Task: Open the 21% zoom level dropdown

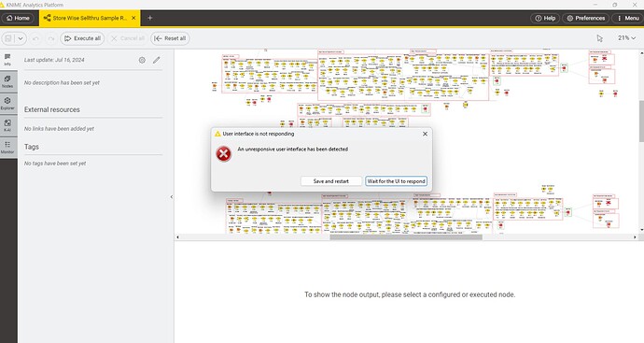Action: coord(627,37)
